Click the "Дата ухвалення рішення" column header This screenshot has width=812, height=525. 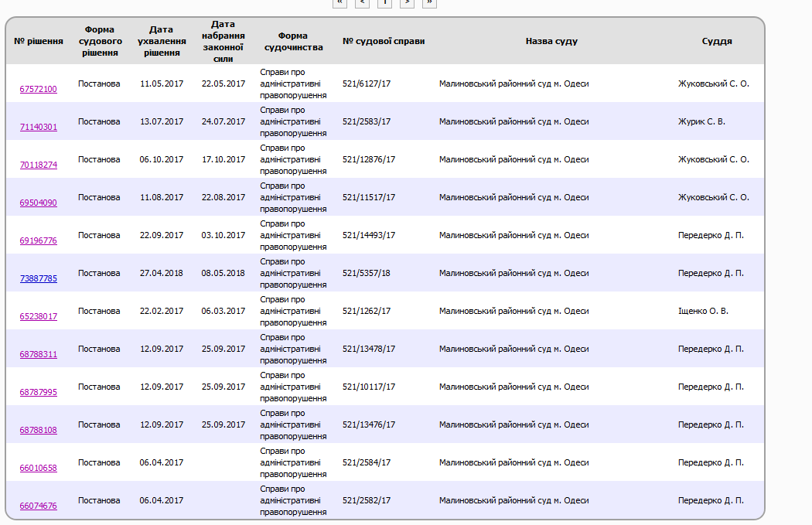[x=162, y=41]
